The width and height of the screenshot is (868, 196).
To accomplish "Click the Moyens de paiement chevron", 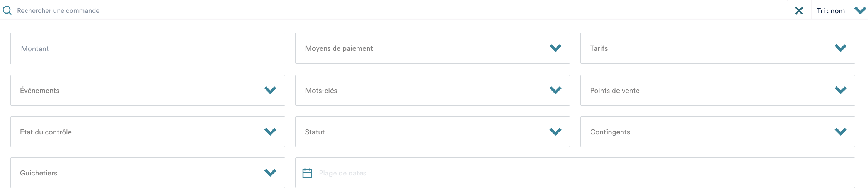I will click(555, 48).
